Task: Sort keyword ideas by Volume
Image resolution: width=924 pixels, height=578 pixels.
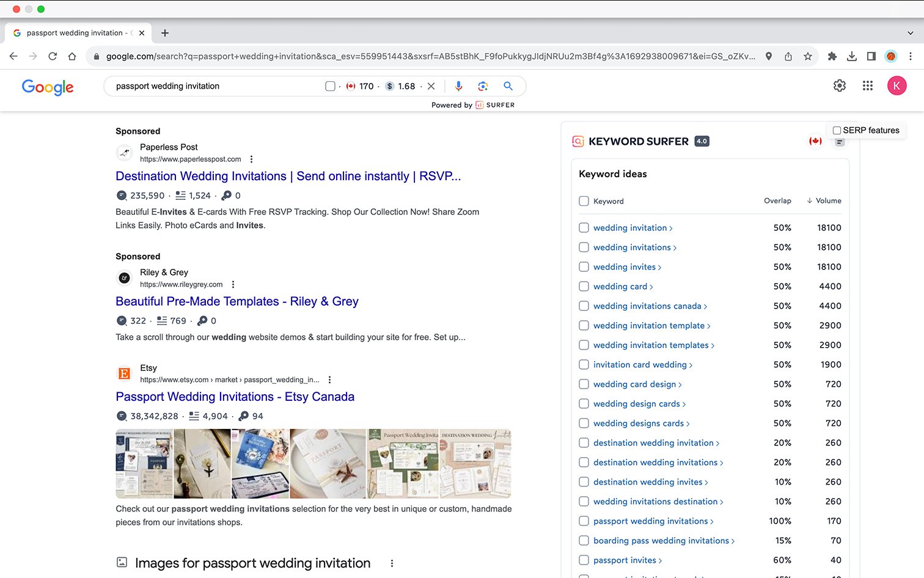Action: [824, 200]
